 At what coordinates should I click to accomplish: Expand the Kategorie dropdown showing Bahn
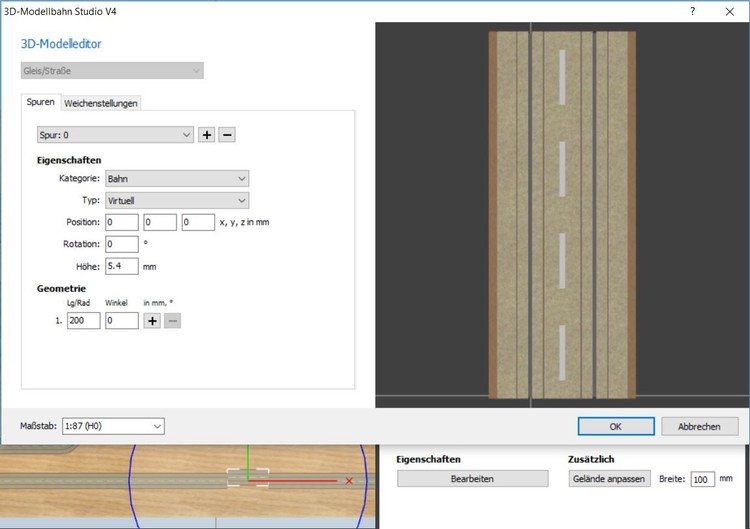176,178
